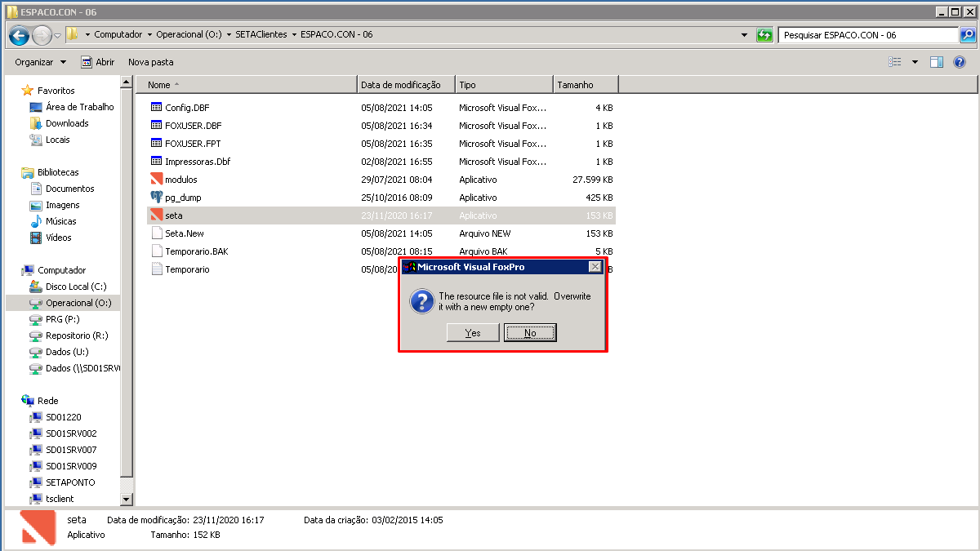Select the Temporario.BAK file icon

[x=157, y=251]
